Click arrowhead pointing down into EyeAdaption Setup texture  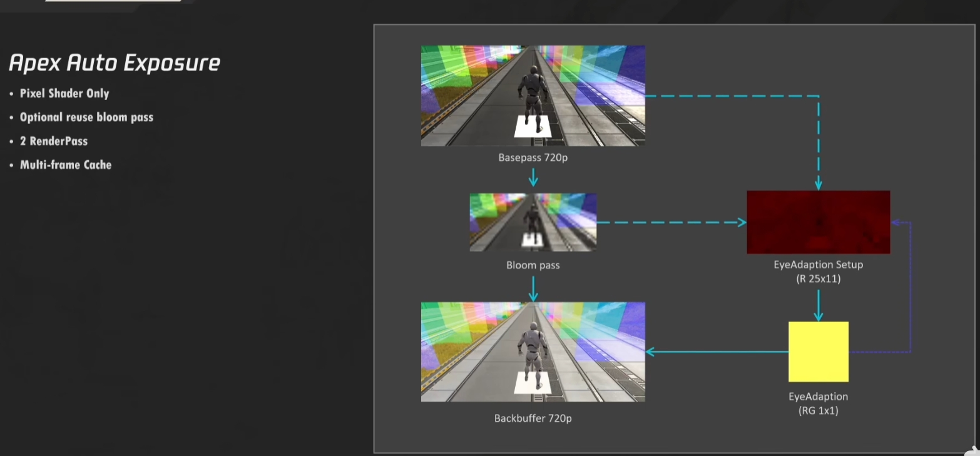click(819, 185)
